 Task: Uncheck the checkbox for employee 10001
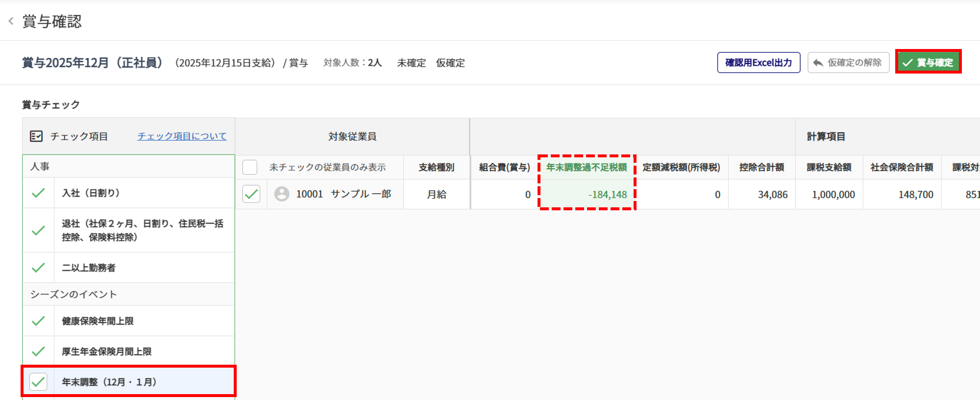point(251,194)
